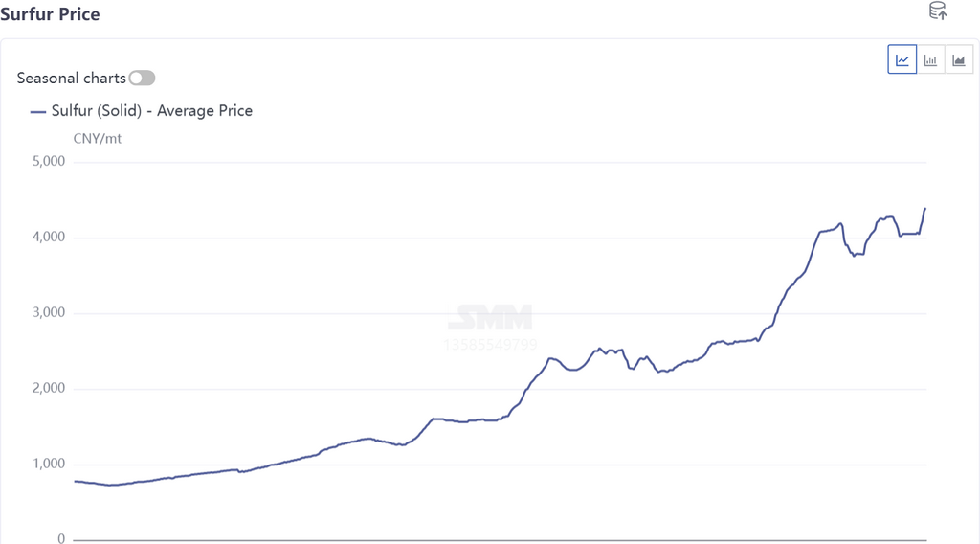
Task: Click the 4,000 y-axis label
Action: point(49,238)
